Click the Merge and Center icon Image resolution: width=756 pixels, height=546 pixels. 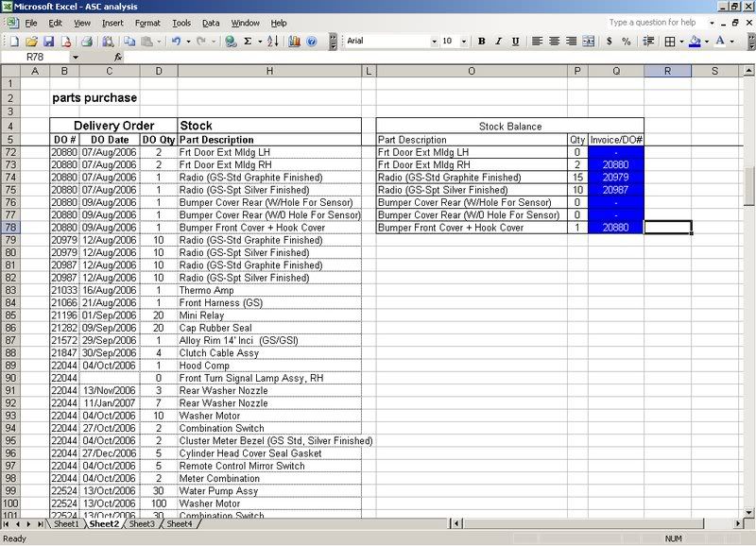coord(588,42)
